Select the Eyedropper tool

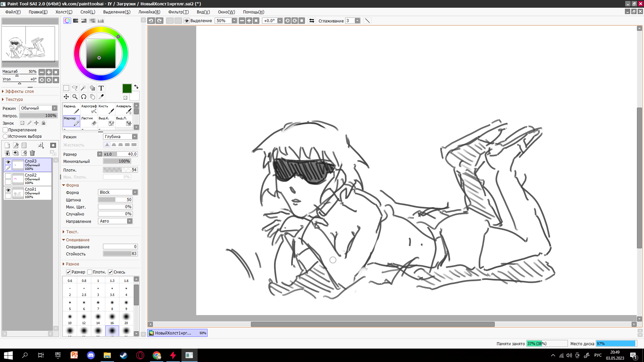101,97
